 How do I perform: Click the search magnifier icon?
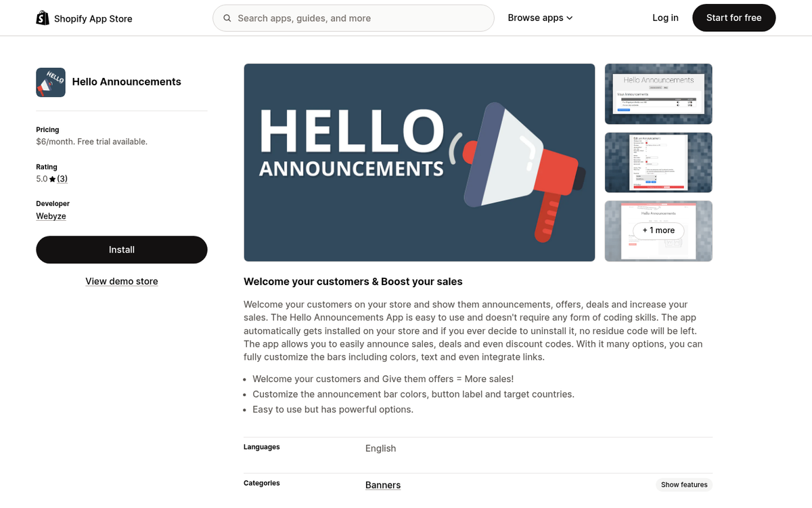(227, 18)
